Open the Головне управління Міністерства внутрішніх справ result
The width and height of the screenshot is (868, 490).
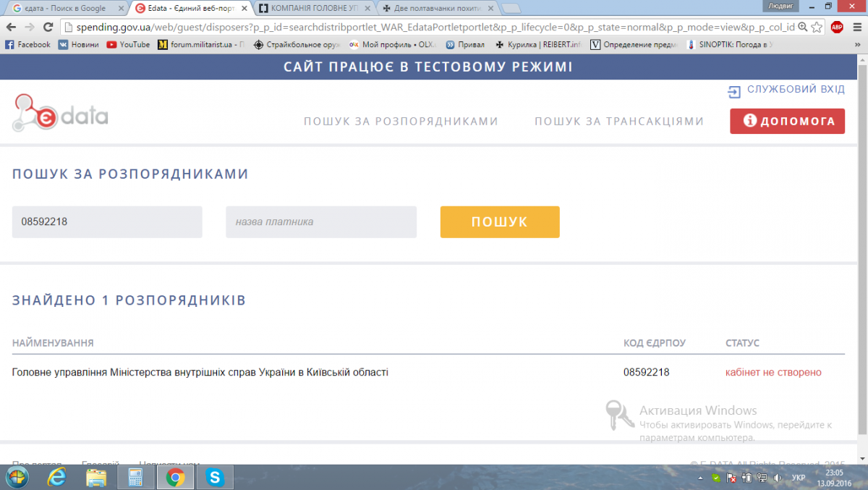point(200,373)
